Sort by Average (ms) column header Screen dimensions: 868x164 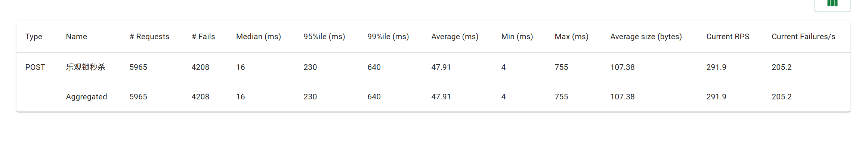coord(455,37)
